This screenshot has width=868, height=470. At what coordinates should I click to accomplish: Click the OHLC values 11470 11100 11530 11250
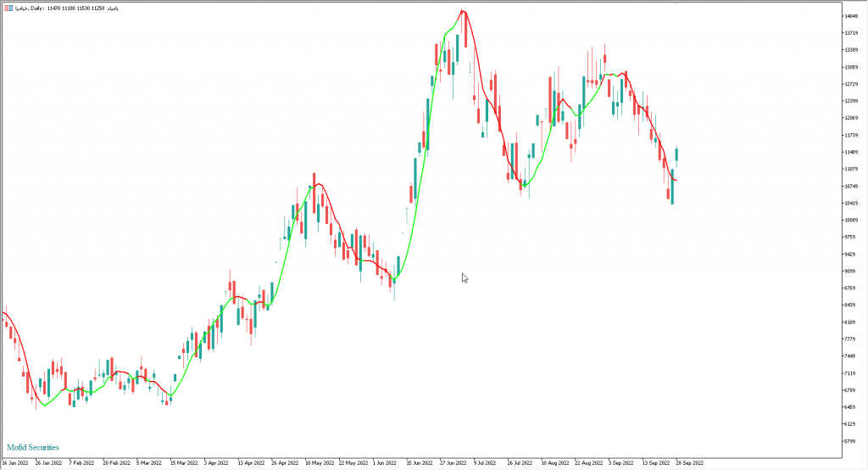coord(75,8)
